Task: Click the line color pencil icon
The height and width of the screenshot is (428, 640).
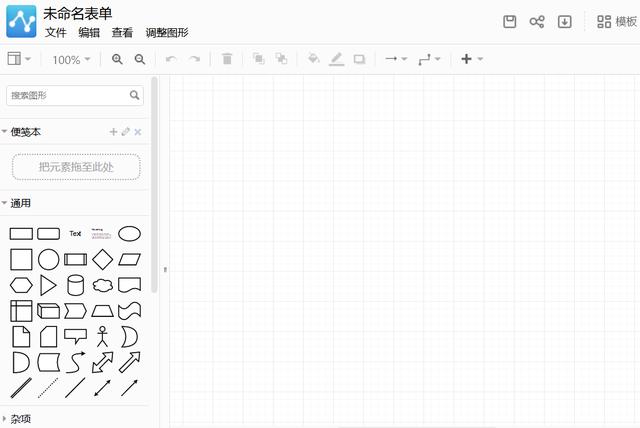Action: [336, 59]
